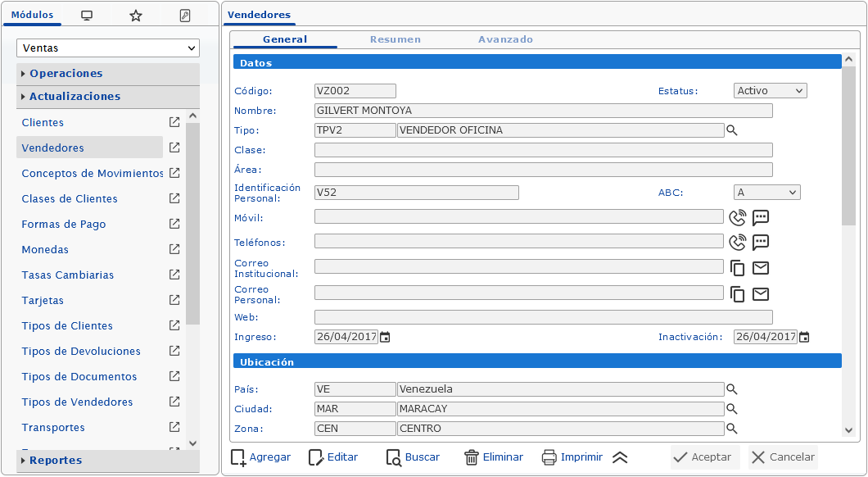Copy the Correo Institucional address

[x=737, y=268]
